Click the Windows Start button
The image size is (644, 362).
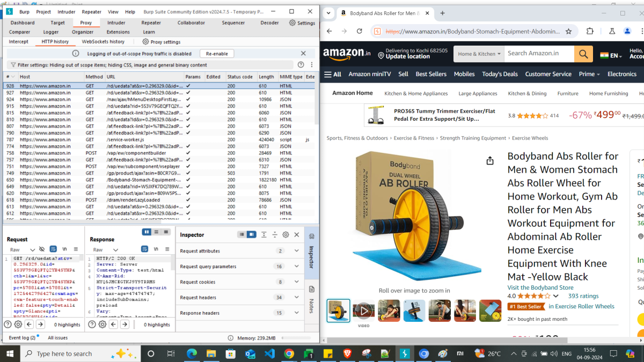coord(10,353)
